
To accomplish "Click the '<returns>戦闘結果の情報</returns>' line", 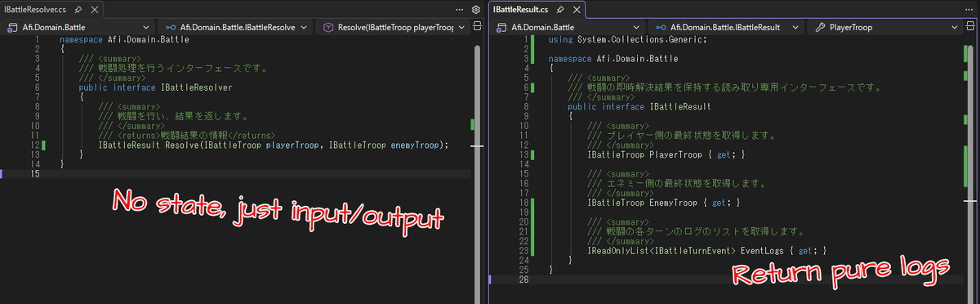I will (187, 135).
